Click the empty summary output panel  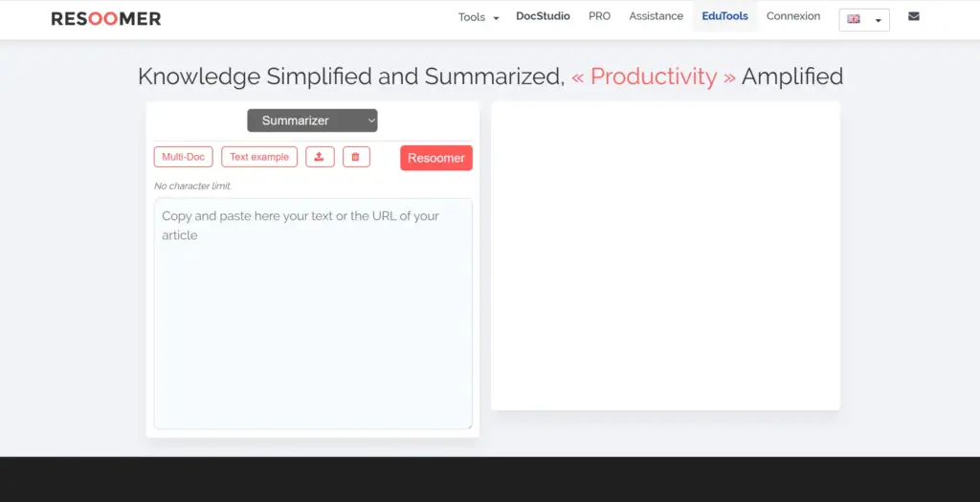[665, 256]
